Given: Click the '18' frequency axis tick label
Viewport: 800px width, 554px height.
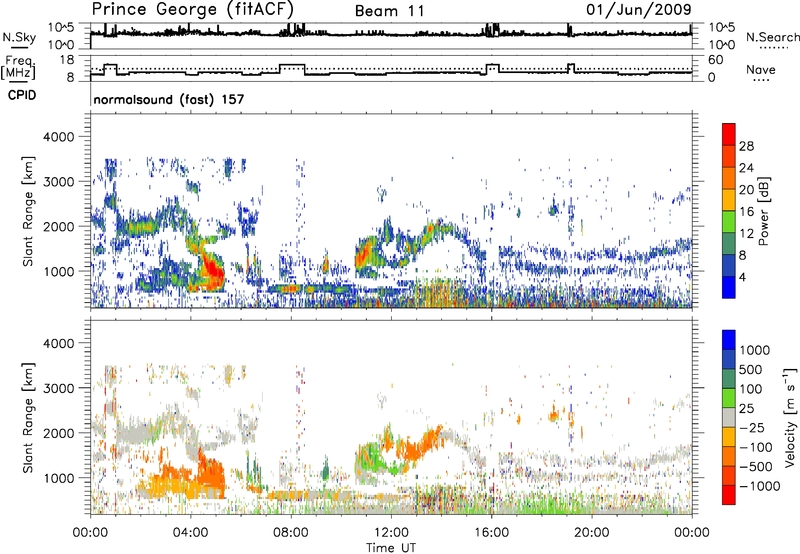Looking at the screenshot, I should (x=67, y=59).
